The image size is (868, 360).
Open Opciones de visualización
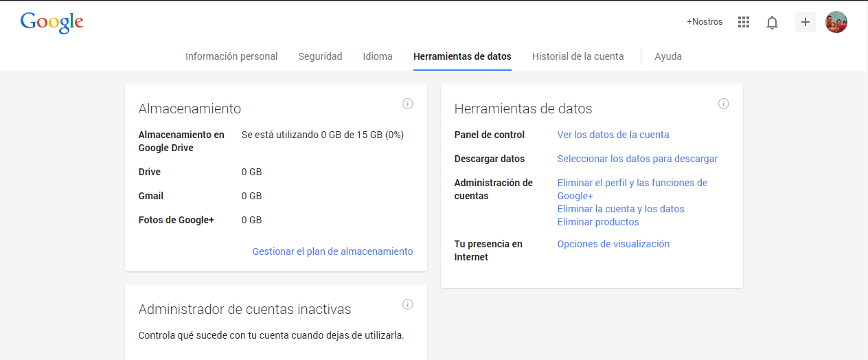tap(613, 244)
